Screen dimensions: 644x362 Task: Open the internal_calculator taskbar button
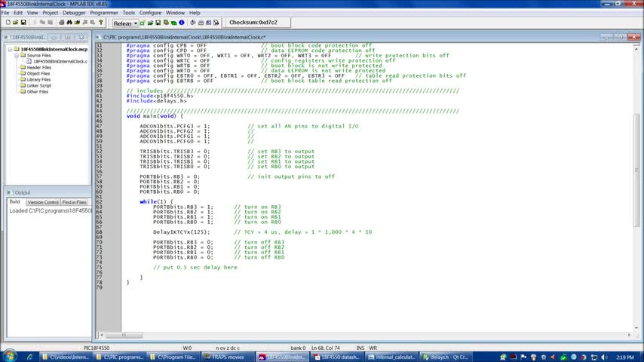[391, 357]
